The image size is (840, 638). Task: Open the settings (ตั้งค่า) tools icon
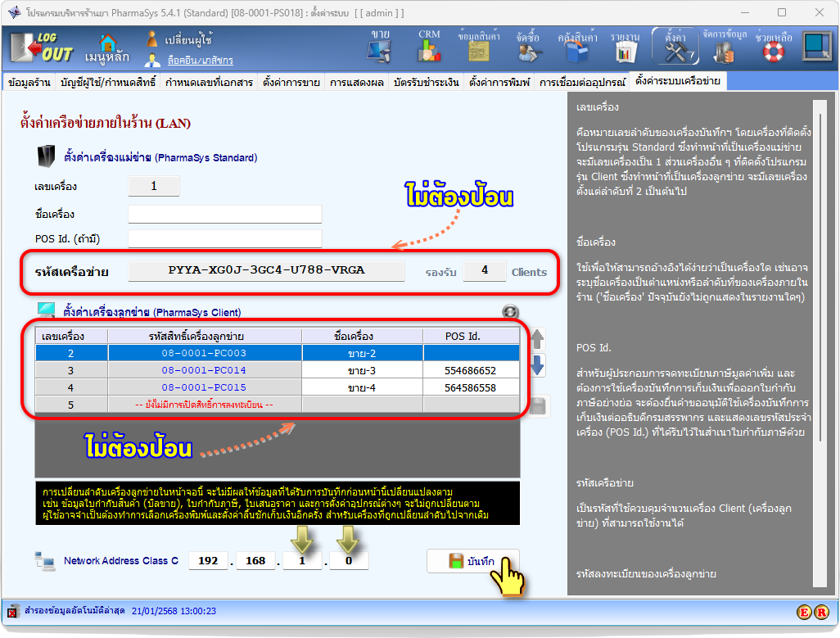tap(675, 48)
